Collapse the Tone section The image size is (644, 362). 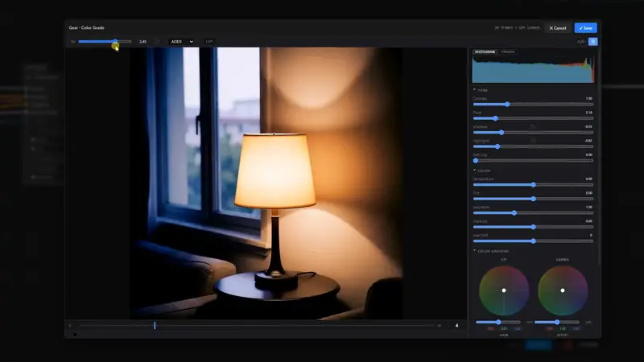tap(480, 90)
